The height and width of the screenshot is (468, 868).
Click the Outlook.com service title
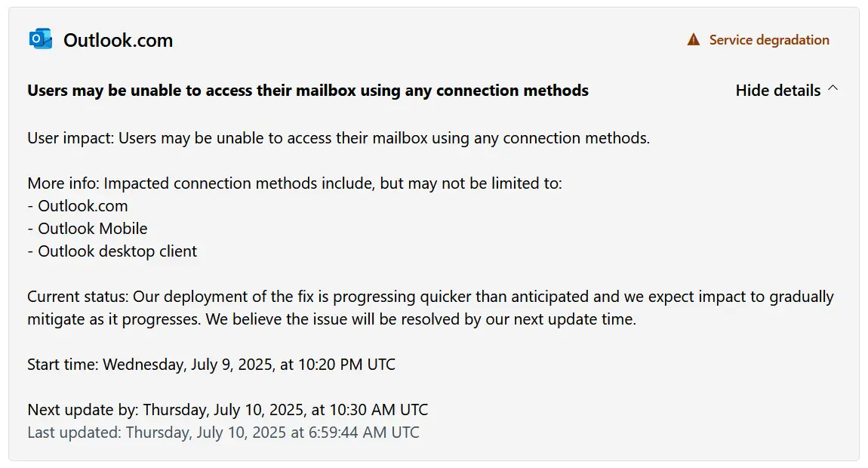118,40
